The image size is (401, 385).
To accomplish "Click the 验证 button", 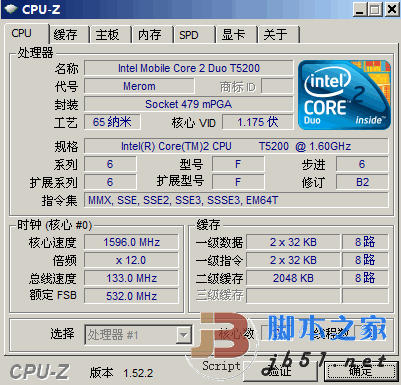I will [x=280, y=371].
